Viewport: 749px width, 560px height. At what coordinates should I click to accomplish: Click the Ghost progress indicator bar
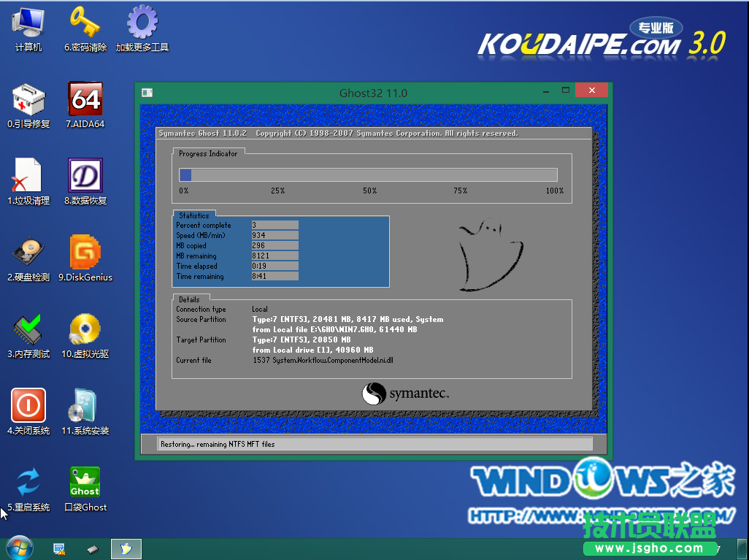tap(368, 175)
